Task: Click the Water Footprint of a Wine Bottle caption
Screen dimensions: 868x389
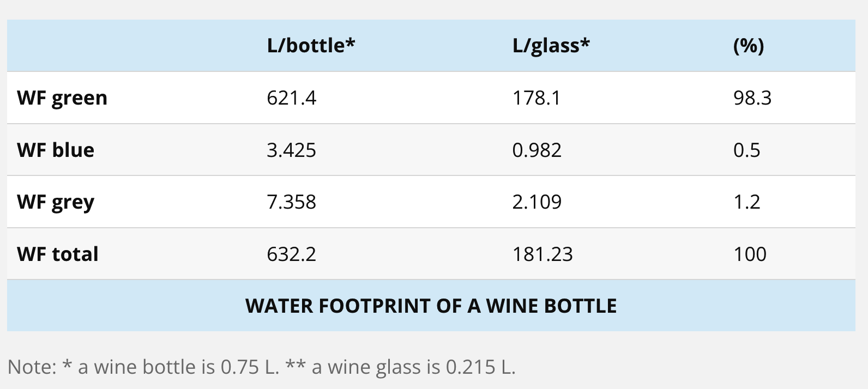Action: (x=431, y=306)
